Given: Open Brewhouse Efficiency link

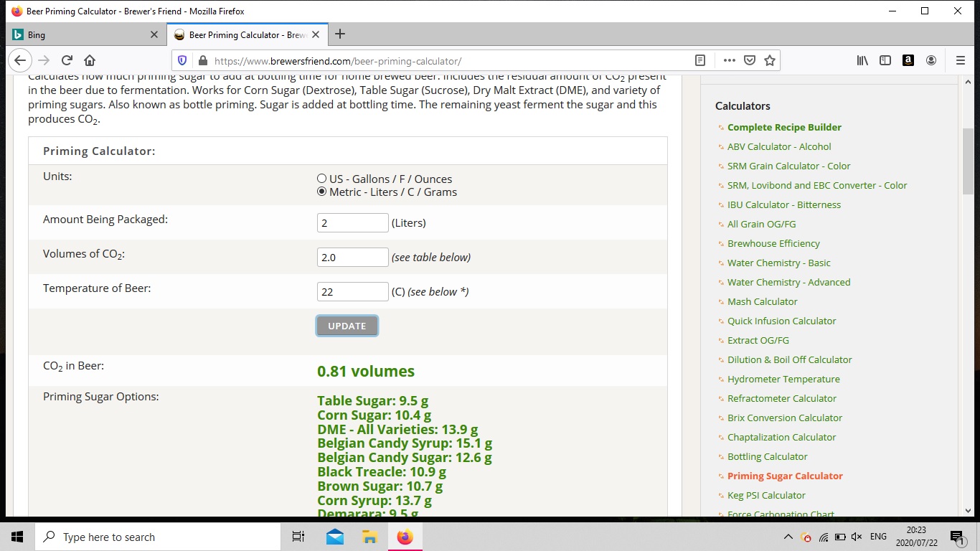Looking at the screenshot, I should (773, 243).
